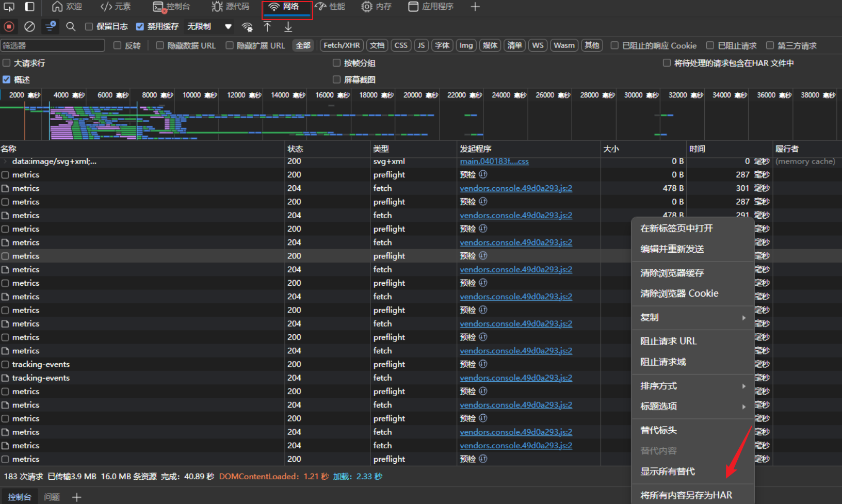Switch to the 控制台 console tab at top
The width and height of the screenshot is (842, 504).
coord(172,7)
